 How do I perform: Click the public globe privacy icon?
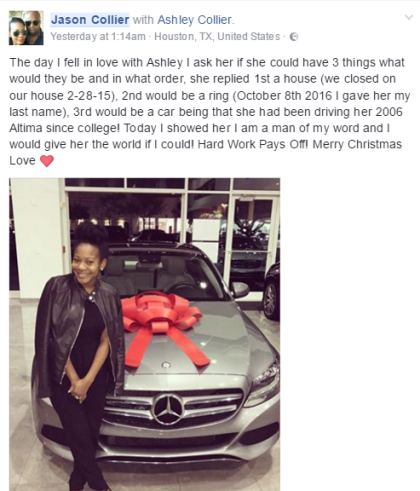tap(294, 37)
